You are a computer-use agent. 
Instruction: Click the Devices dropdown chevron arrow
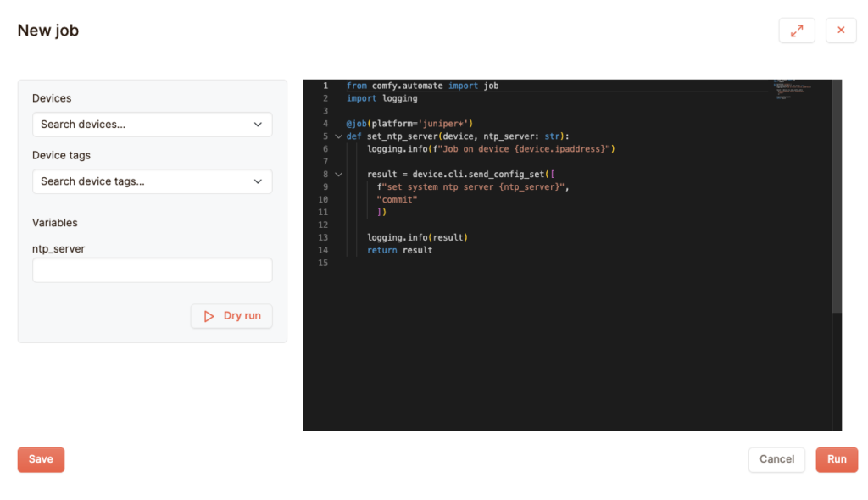coord(258,125)
